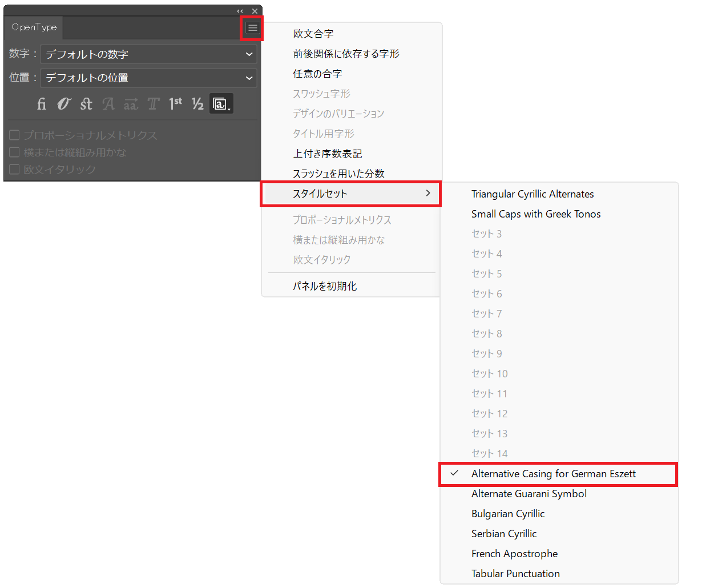Select 欧文合字 from the panel menu
Screen dimensions: 714x588
pyautogui.click(x=313, y=34)
